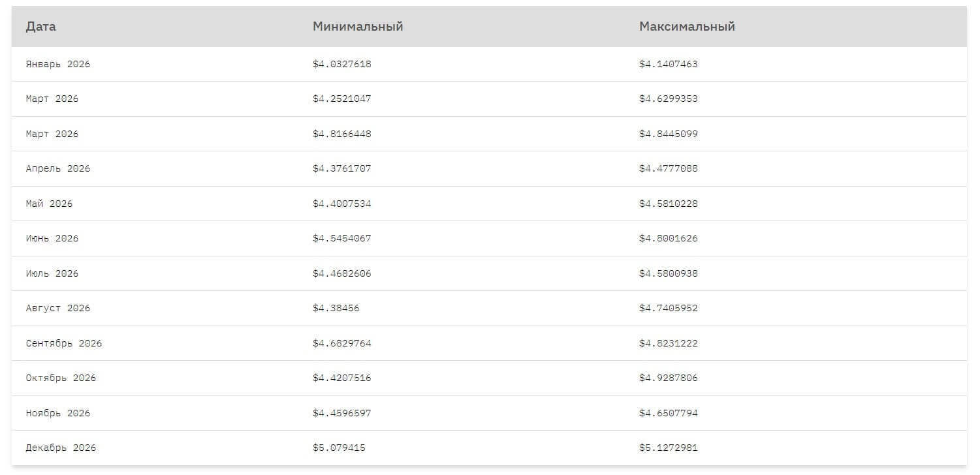Viewport: 980px width, 475px height.
Task: Click the minimum value $4.0327618
Action: coord(341,64)
